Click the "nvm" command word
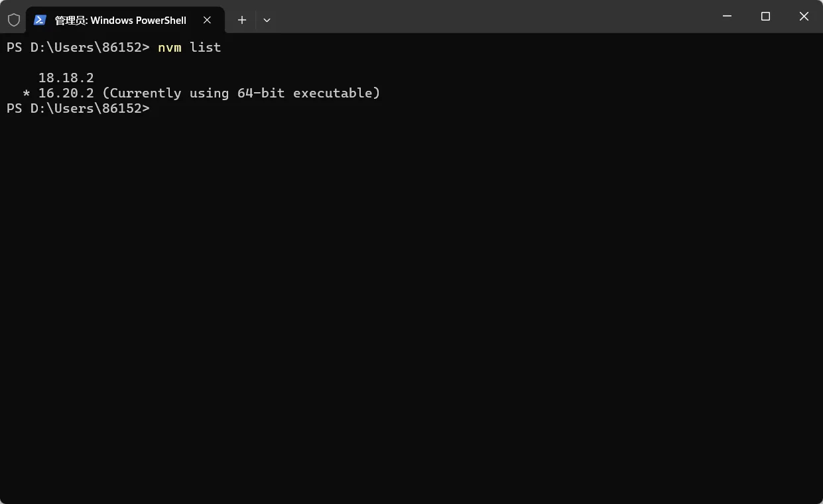 (170, 47)
